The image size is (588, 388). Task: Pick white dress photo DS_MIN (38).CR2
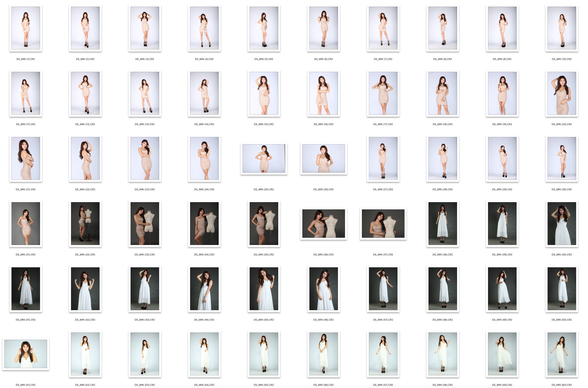coord(443,223)
